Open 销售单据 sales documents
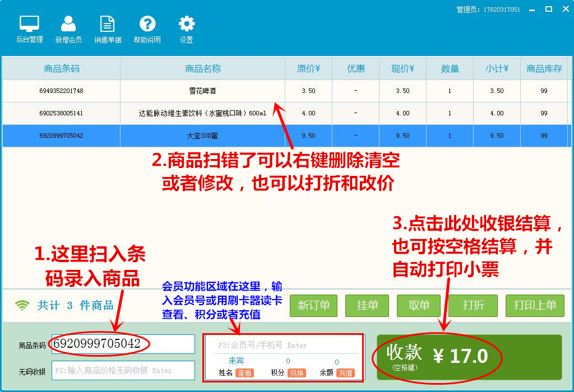The width and height of the screenshot is (574, 392). (108, 29)
